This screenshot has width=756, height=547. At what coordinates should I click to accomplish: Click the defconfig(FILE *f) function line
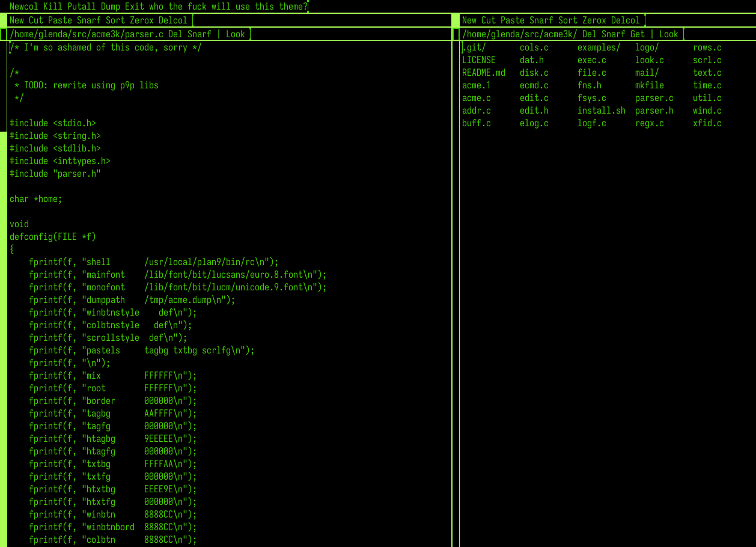click(53, 237)
